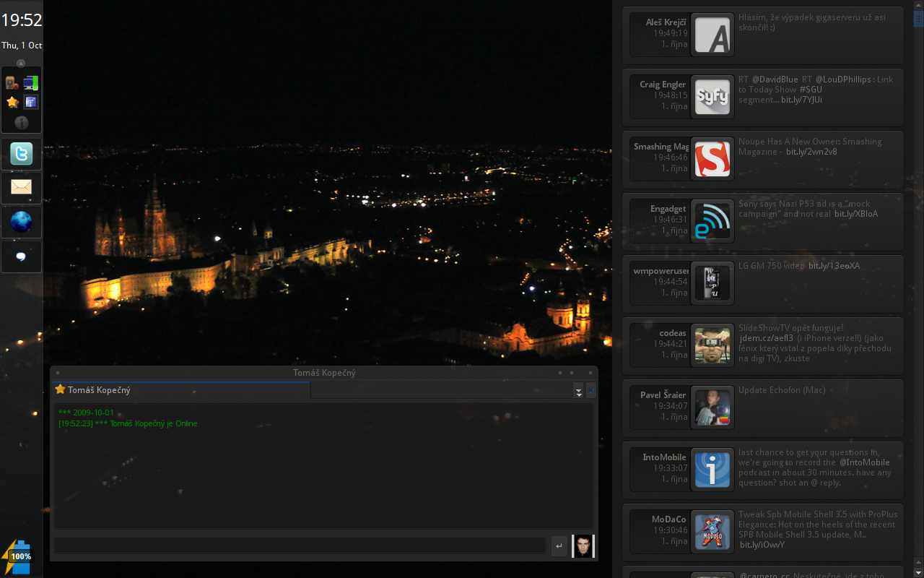
Task: Open the bit.ly/7YJUi link
Action: tap(801, 100)
